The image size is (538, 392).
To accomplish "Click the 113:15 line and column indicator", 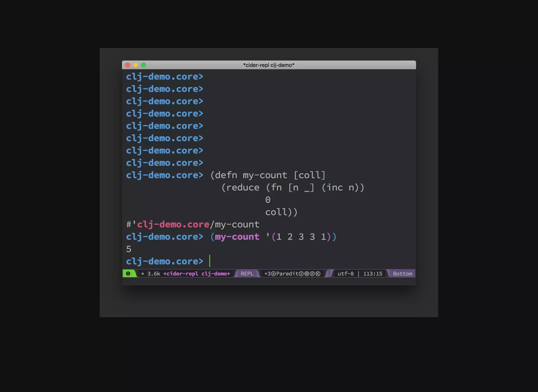I will pyautogui.click(x=373, y=274).
